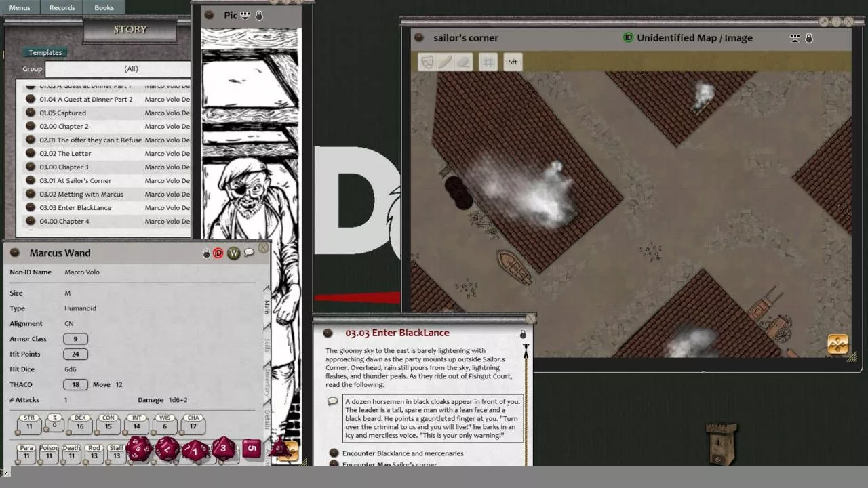
Task: Click link icon beside 01.05 Captured
Action: 31,113
